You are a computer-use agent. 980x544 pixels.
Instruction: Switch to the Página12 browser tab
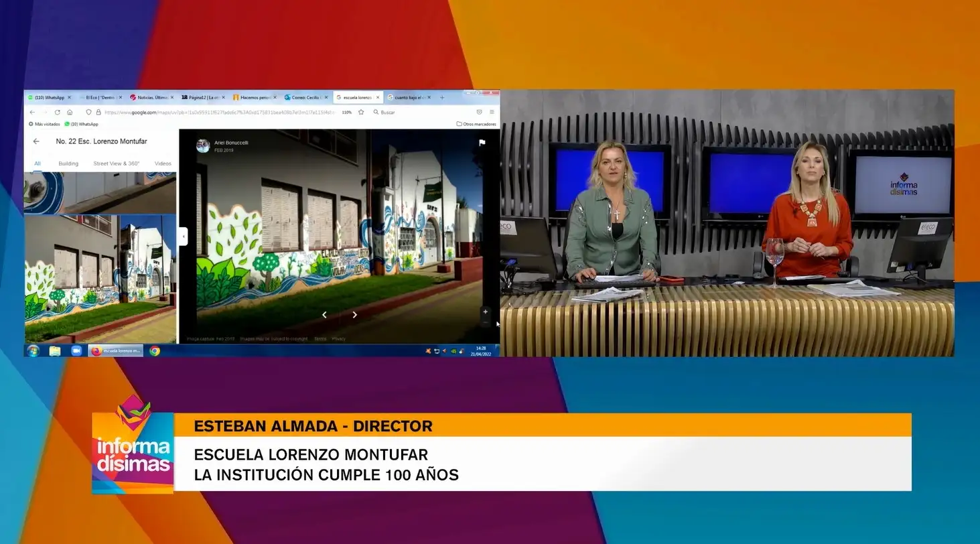[203, 97]
